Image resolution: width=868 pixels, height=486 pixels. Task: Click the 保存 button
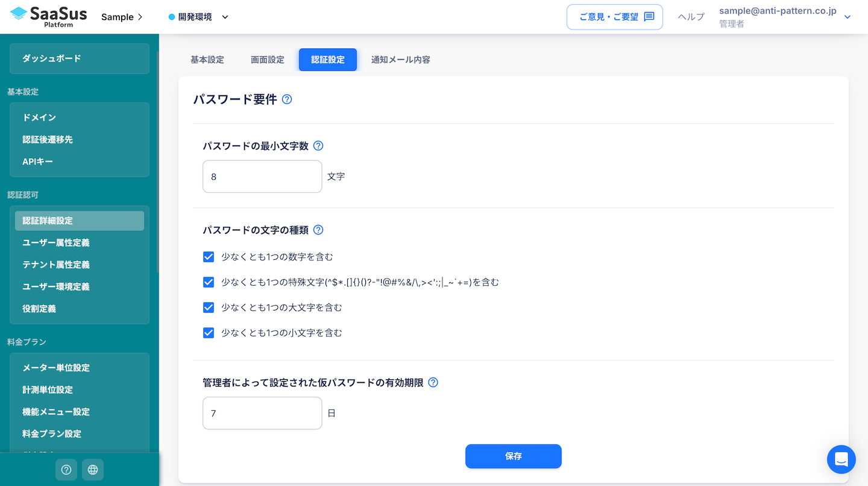513,456
